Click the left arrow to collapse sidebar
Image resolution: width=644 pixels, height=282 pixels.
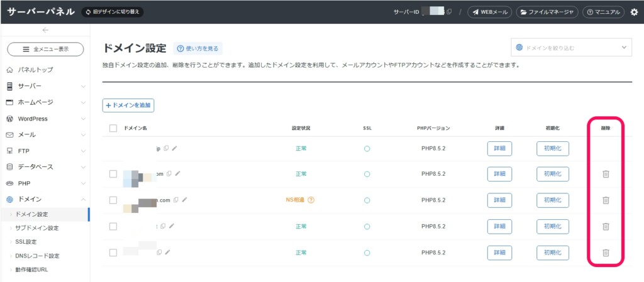click(x=45, y=30)
